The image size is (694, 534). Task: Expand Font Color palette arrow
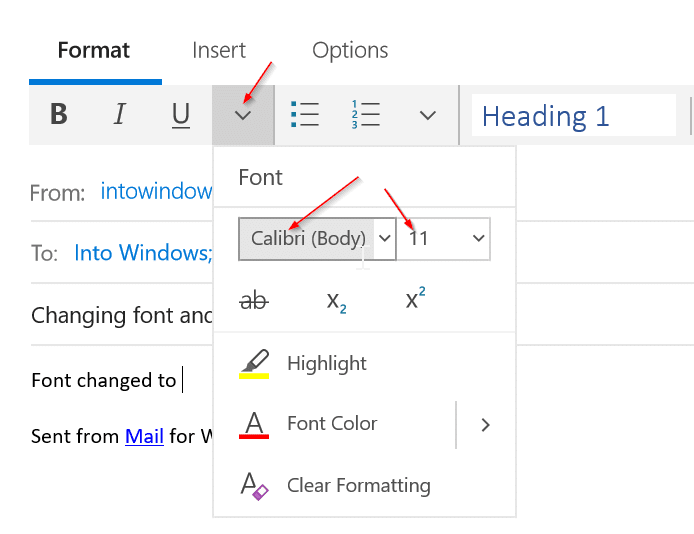pyautogui.click(x=486, y=425)
